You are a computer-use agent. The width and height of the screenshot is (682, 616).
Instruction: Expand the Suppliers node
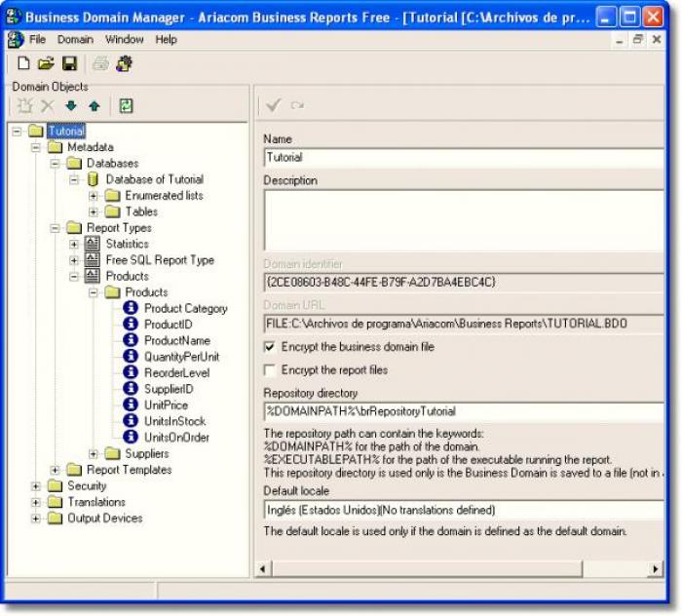click(x=94, y=454)
